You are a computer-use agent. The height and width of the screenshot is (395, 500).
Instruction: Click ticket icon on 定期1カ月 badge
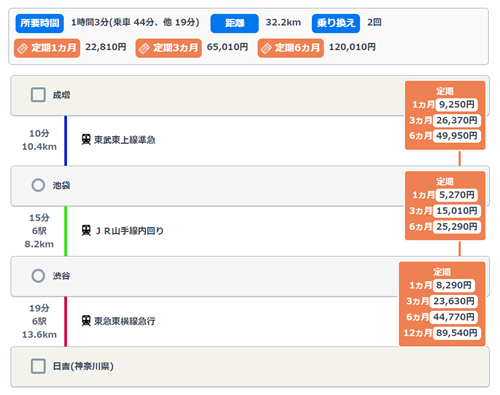point(22,48)
